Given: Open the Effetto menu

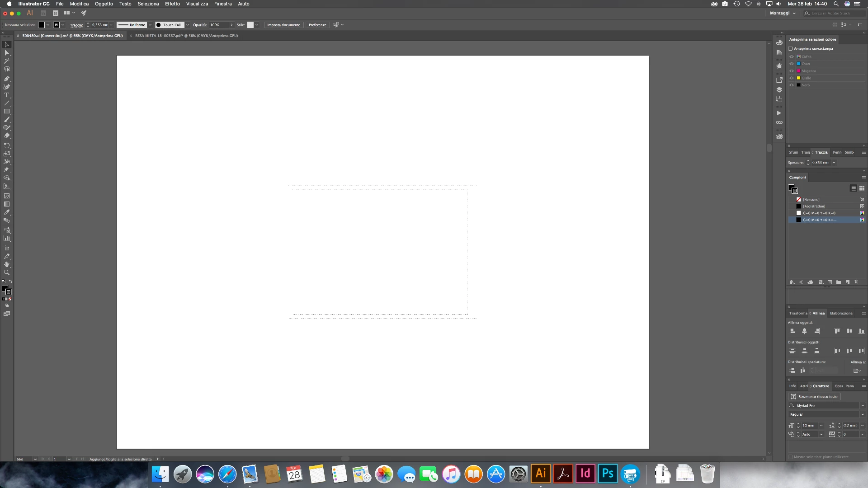Looking at the screenshot, I should 172,4.
